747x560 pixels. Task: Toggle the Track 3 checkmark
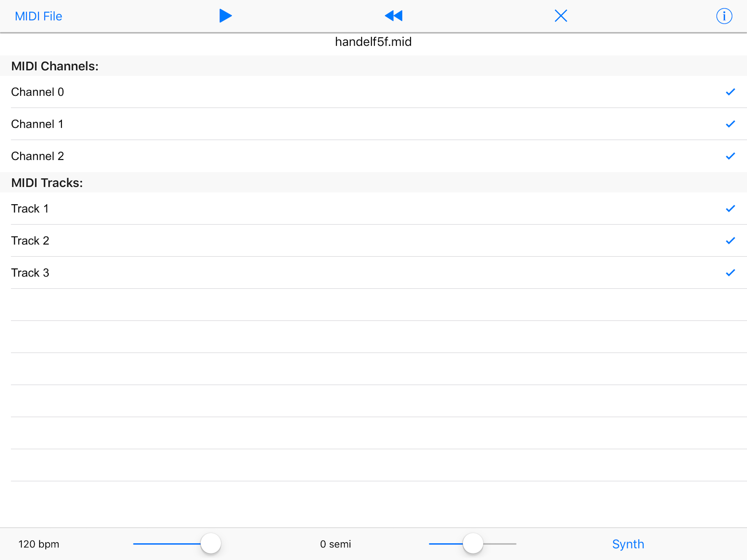(x=730, y=273)
